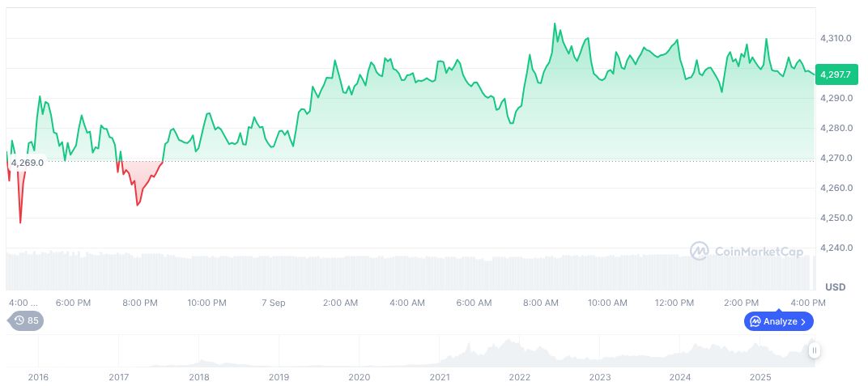Click the 7 Sep date axis label
Viewport: 868px width, 386px height.
273,303
